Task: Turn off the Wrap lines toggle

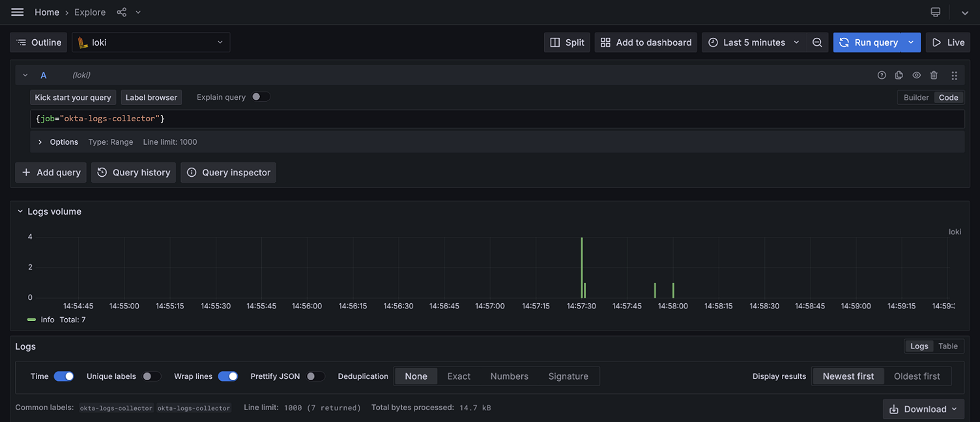Action: point(227,376)
